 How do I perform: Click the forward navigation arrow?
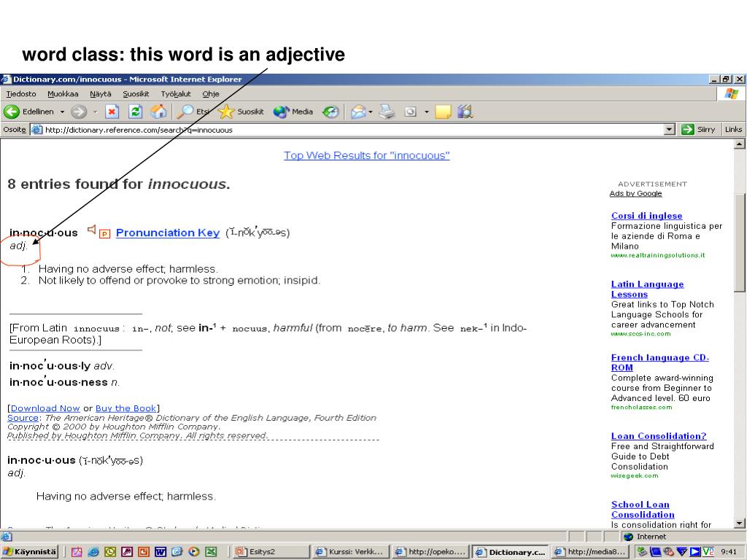click(x=79, y=112)
